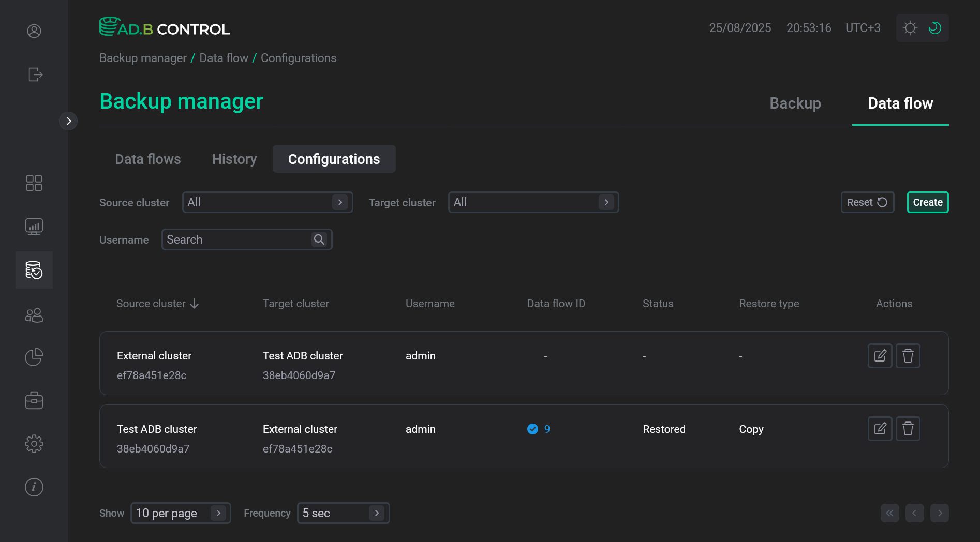Open the Backup manager database icon
980x542 pixels.
pos(34,269)
